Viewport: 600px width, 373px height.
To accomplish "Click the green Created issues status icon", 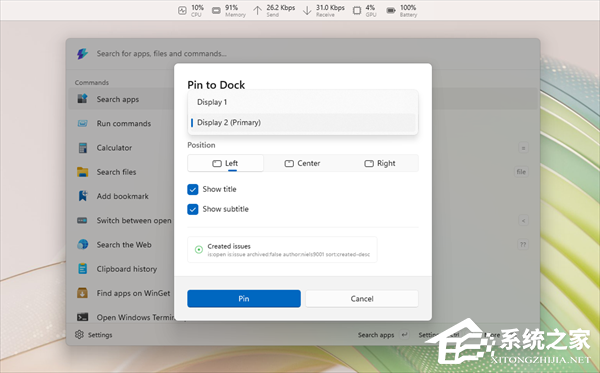I will tap(199, 249).
